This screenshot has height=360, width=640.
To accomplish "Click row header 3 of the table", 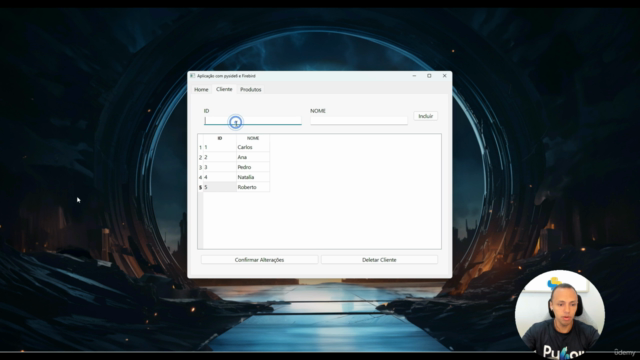I will point(200,167).
